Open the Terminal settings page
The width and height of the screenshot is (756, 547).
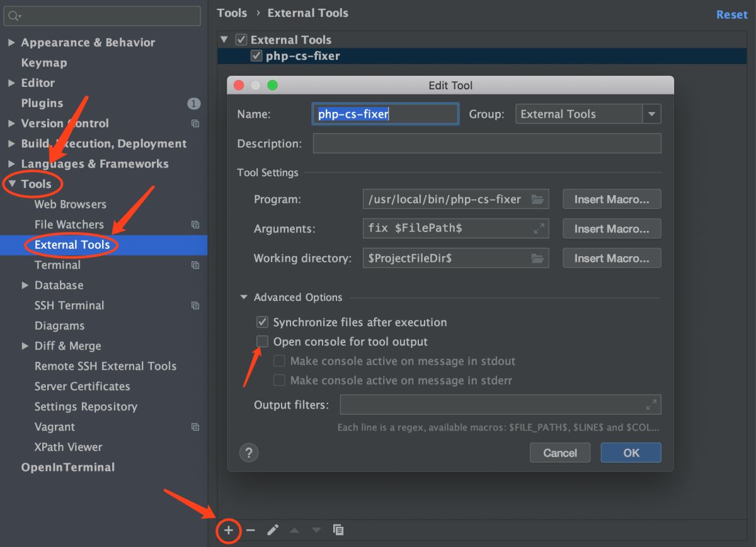point(57,265)
